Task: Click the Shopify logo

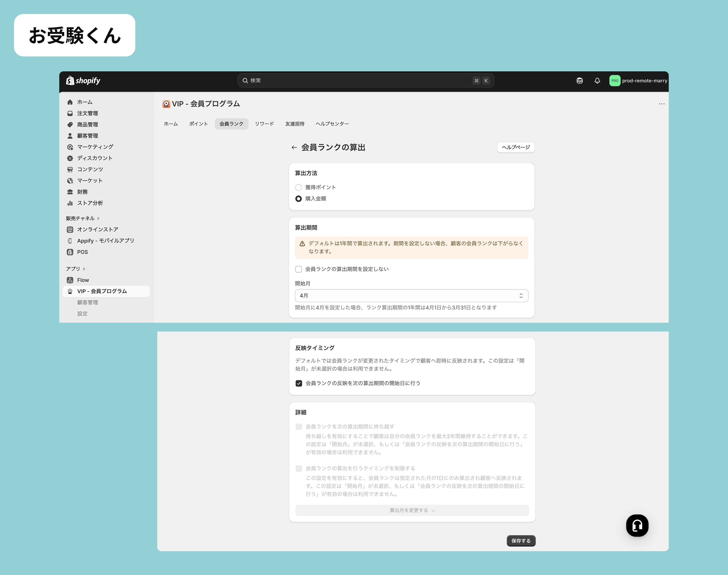Action: coord(83,81)
